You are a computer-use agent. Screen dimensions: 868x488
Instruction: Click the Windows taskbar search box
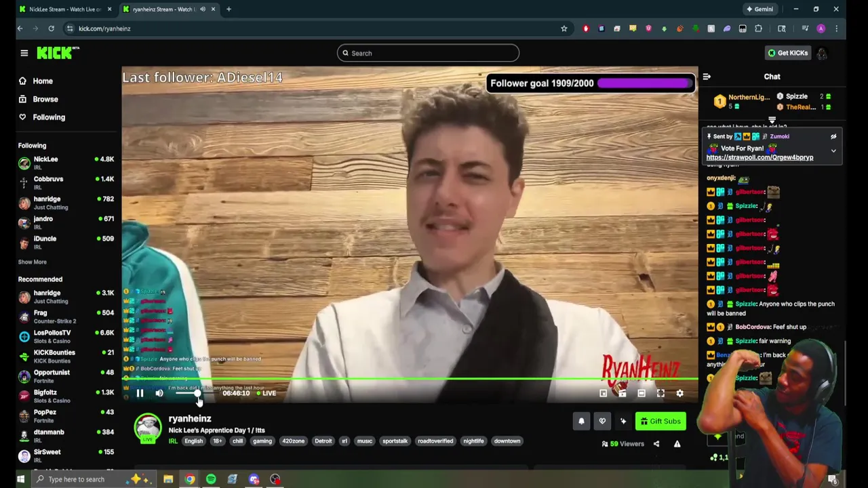94,479
